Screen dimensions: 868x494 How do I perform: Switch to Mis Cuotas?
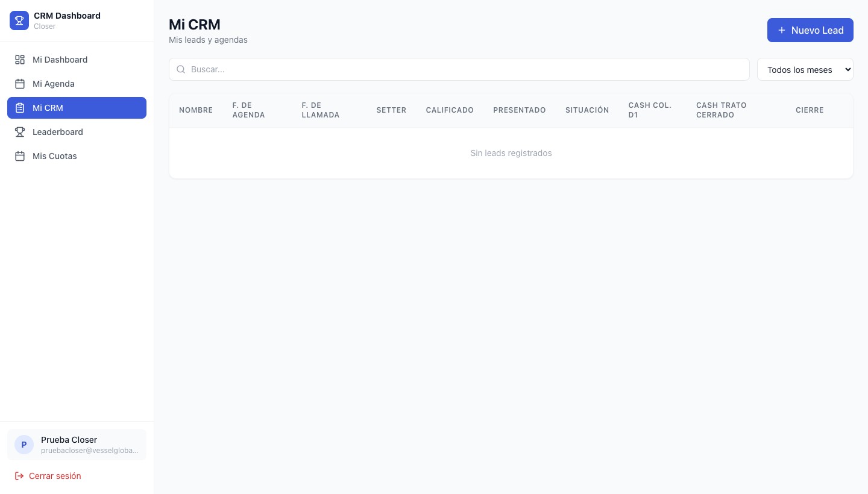click(x=55, y=156)
